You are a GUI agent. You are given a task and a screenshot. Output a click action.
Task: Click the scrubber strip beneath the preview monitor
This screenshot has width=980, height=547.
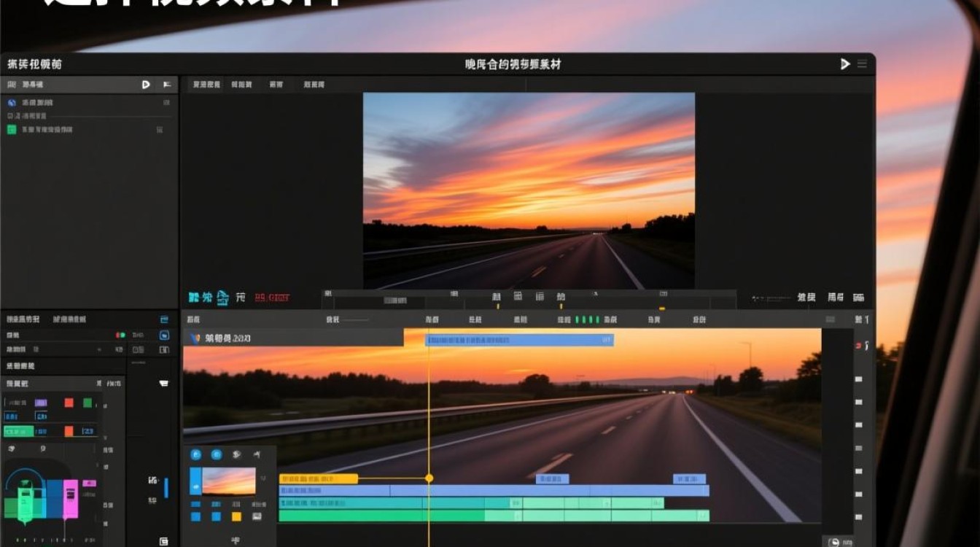click(x=529, y=300)
